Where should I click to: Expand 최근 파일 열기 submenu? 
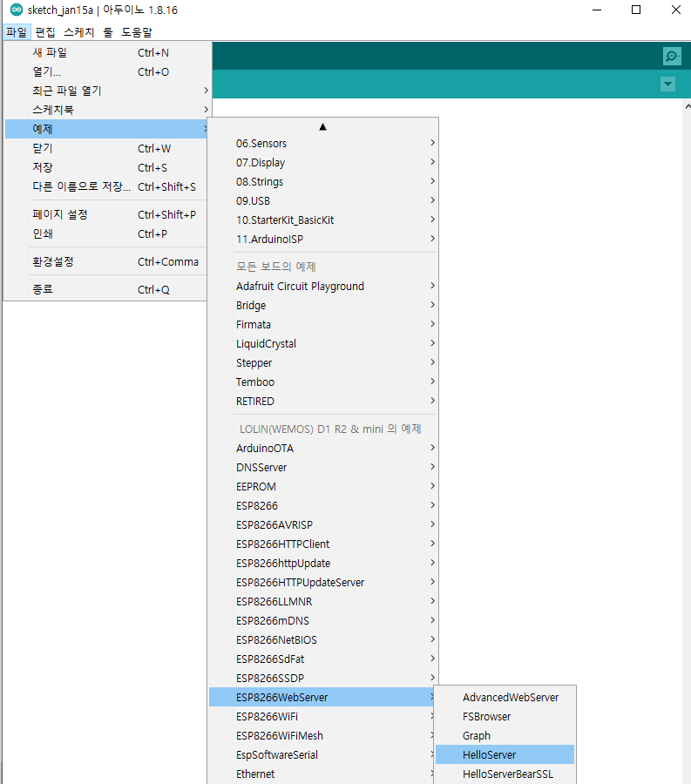[x=106, y=91]
